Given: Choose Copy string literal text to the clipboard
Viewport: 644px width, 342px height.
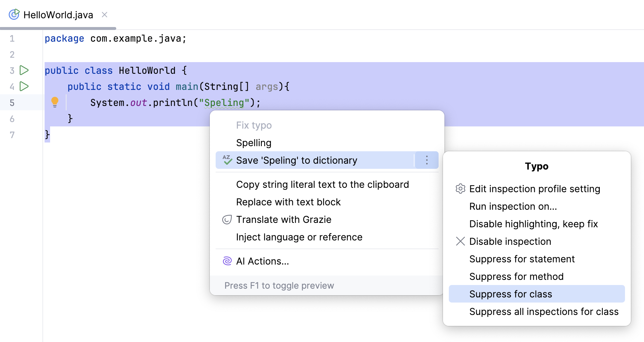Looking at the screenshot, I should click(322, 184).
